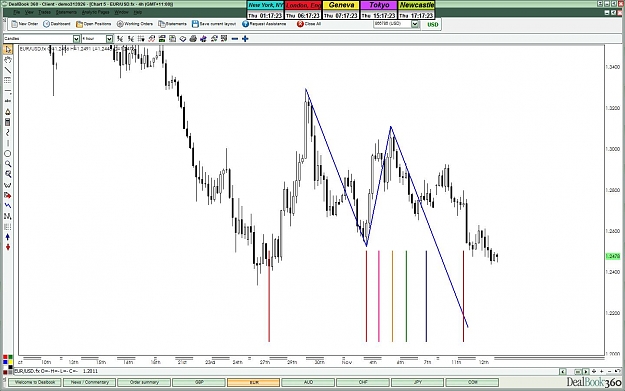Select the trend line drawing tool
The width and height of the screenshot is (625, 391).
pos(8,70)
